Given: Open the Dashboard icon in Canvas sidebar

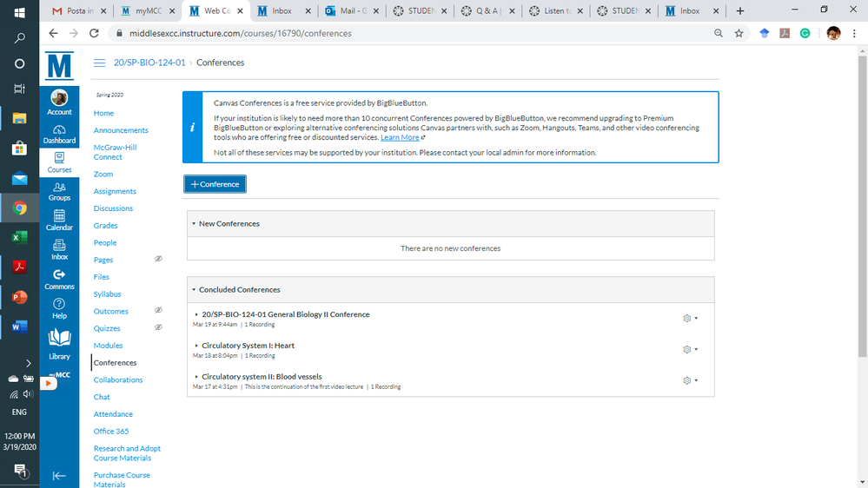Looking at the screenshot, I should 59,134.
